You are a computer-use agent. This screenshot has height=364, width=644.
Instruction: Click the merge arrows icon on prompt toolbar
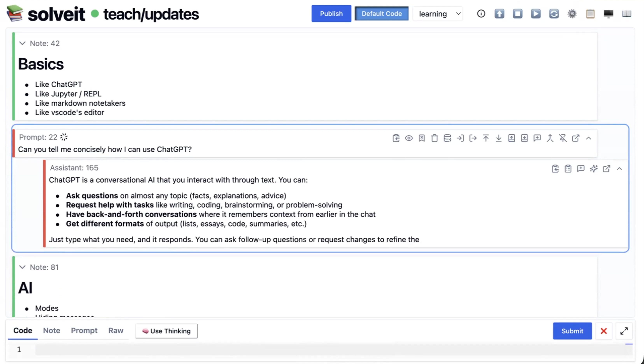(550, 138)
